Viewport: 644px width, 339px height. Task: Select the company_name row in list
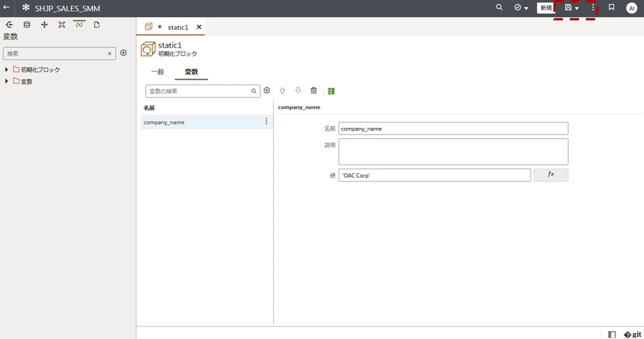pyautogui.click(x=207, y=122)
